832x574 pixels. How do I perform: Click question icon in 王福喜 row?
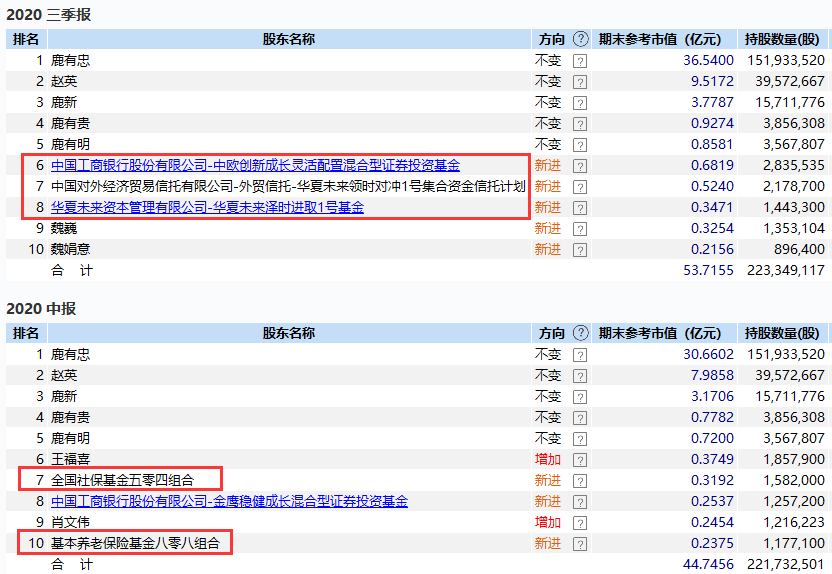(580, 460)
